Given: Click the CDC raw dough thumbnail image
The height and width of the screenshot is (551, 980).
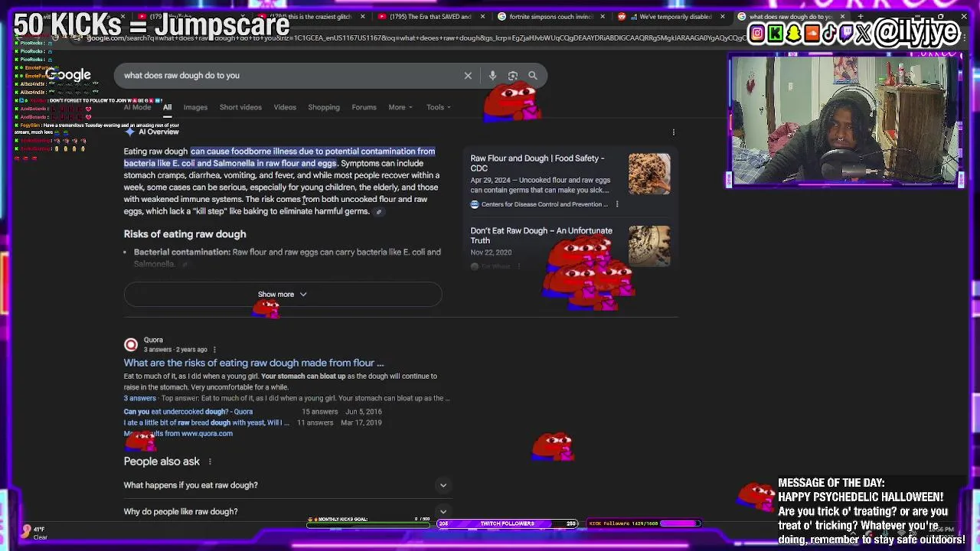Looking at the screenshot, I should [649, 174].
